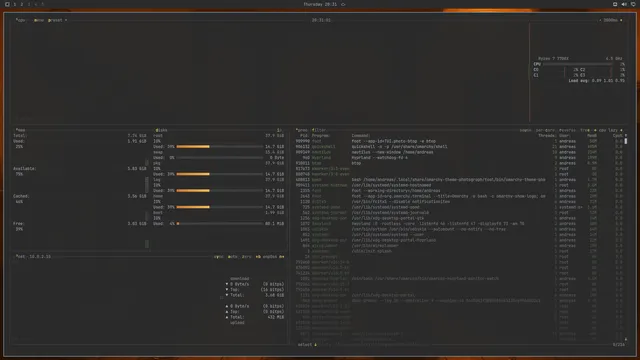
Task: Click the proc panel title
Action: (x=302, y=130)
